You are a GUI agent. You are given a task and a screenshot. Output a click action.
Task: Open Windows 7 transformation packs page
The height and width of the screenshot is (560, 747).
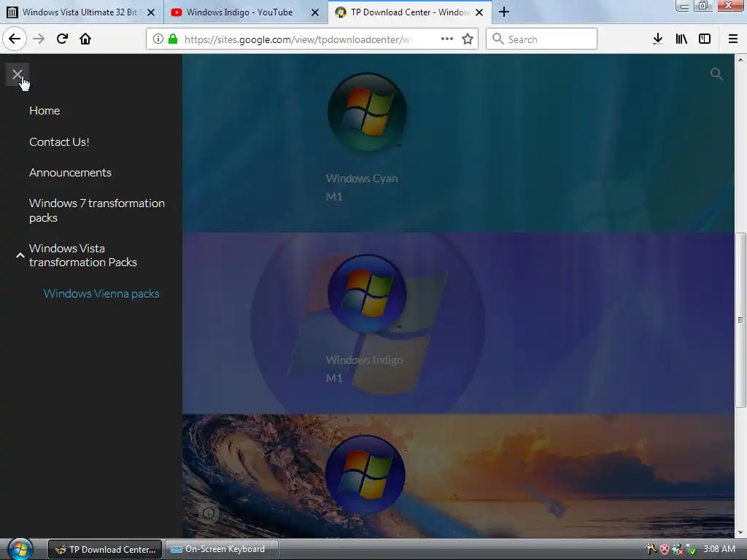tap(97, 211)
